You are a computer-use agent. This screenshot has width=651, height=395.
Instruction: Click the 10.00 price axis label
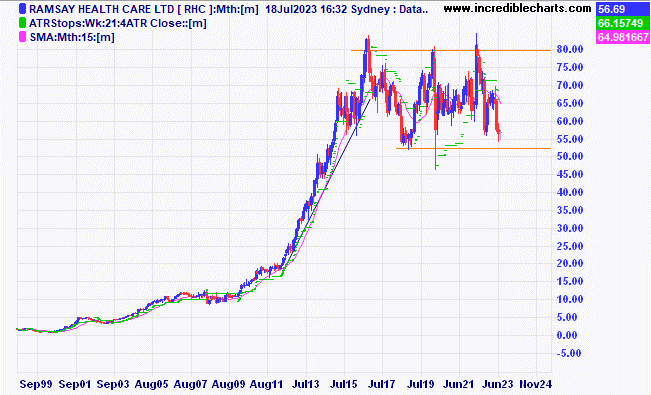570,299
